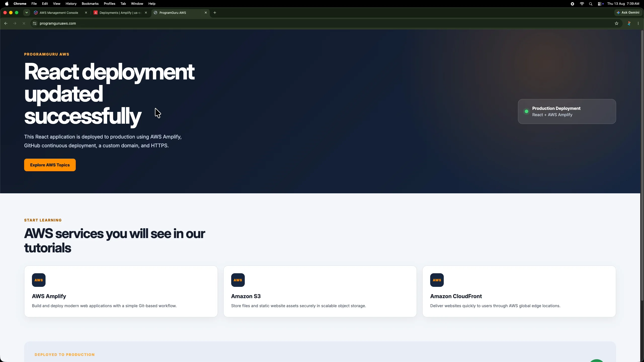644x362 pixels.
Task: Open the Tab menu
Action: [123, 4]
